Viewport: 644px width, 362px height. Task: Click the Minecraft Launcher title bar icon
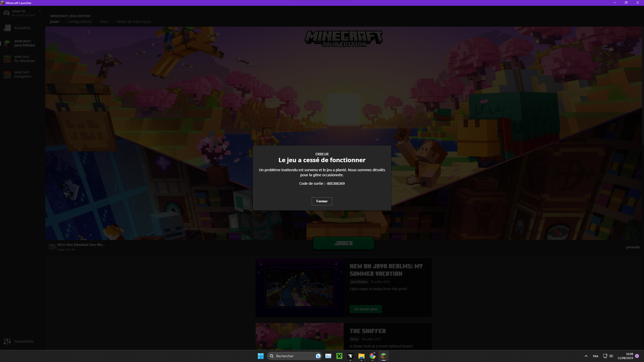pyautogui.click(x=3, y=3)
